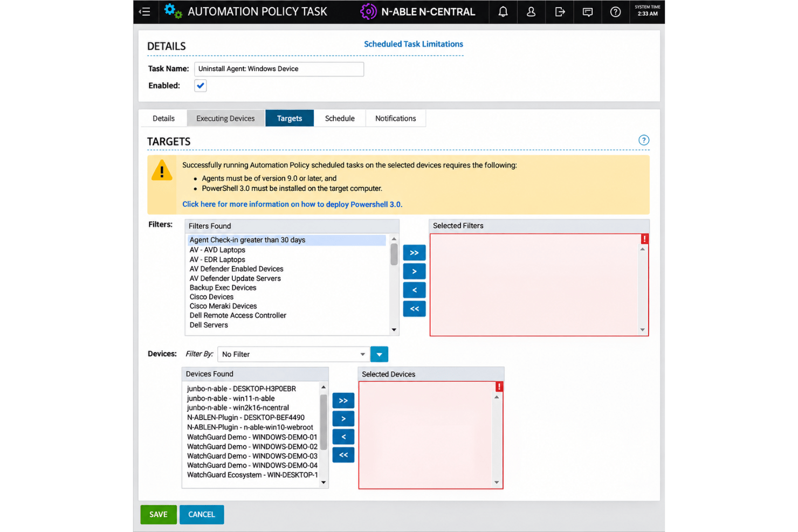Viewport: 798px width, 532px height.
Task: Open the top bar help icon
Action: tap(615, 11)
